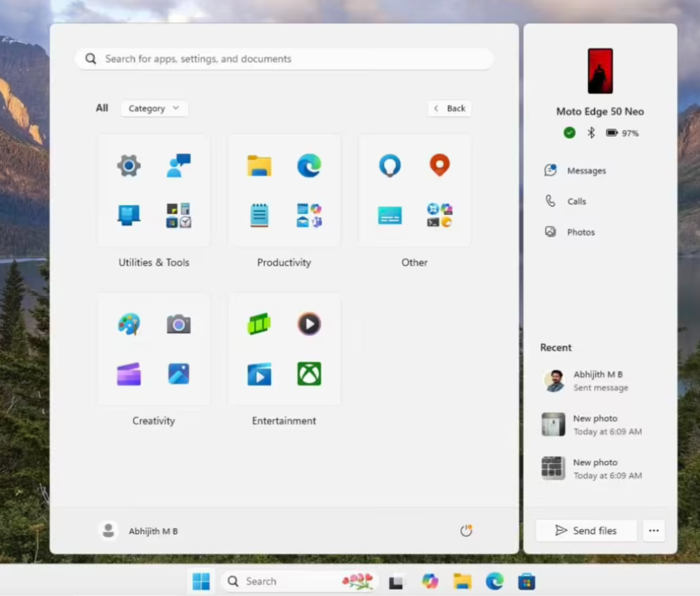Click the Windows Start button on taskbar

201,581
